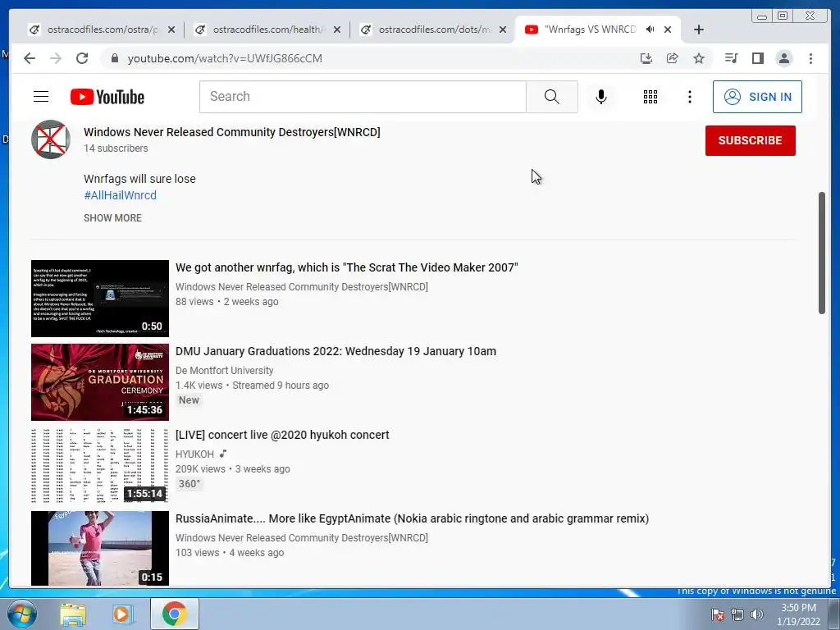The width and height of the screenshot is (840, 630).
Task: Expand description with SHOW MORE
Action: click(112, 218)
